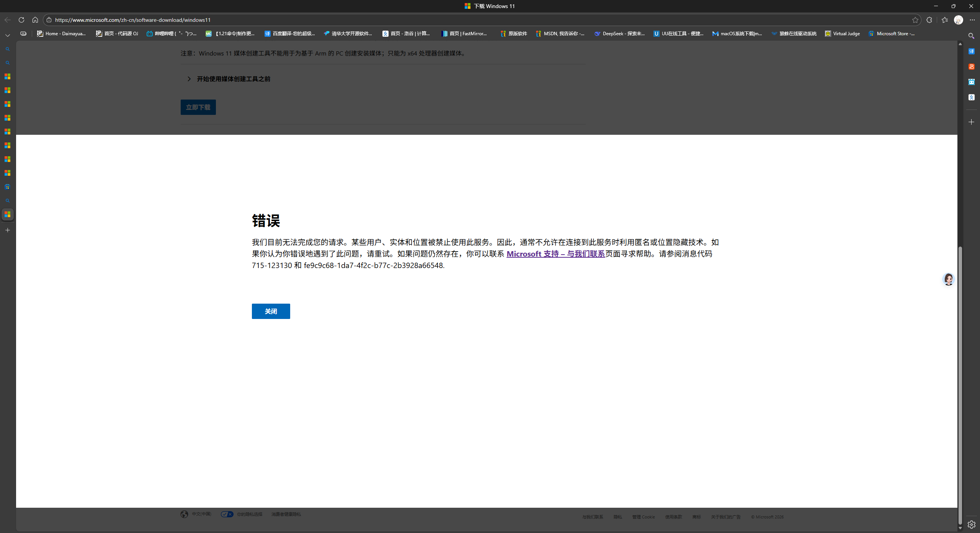Toggle the favorite star in the address bar
The image size is (980, 533).
pyautogui.click(x=915, y=20)
